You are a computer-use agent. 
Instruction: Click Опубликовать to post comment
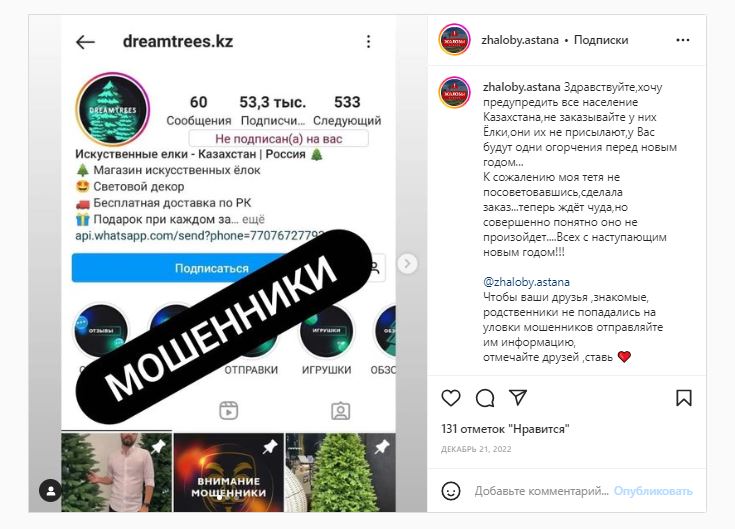653,491
